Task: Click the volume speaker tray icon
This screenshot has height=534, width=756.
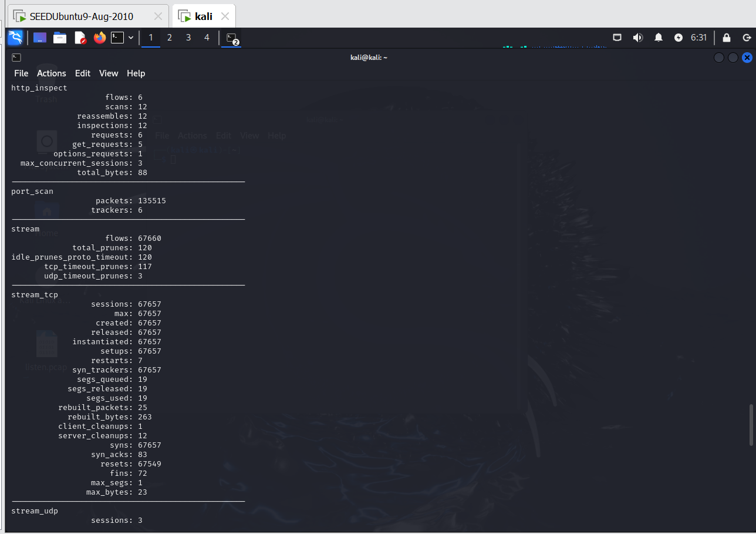Action: (638, 38)
